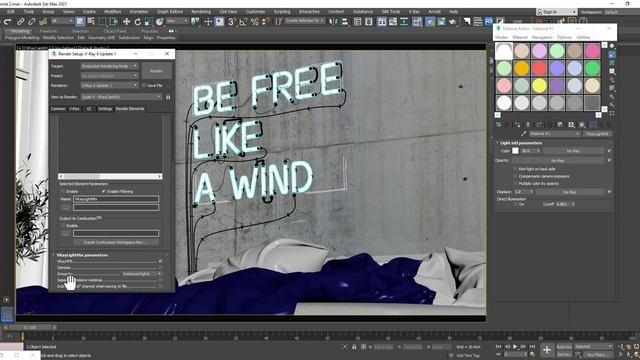640x360 pixels.
Task: Activate the Select Object tool
Action: [80, 21]
